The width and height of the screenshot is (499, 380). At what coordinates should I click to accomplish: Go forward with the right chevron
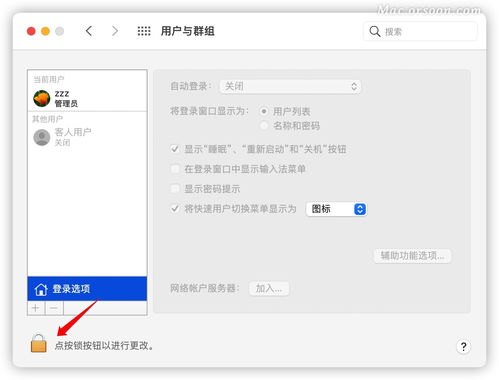[x=115, y=31]
